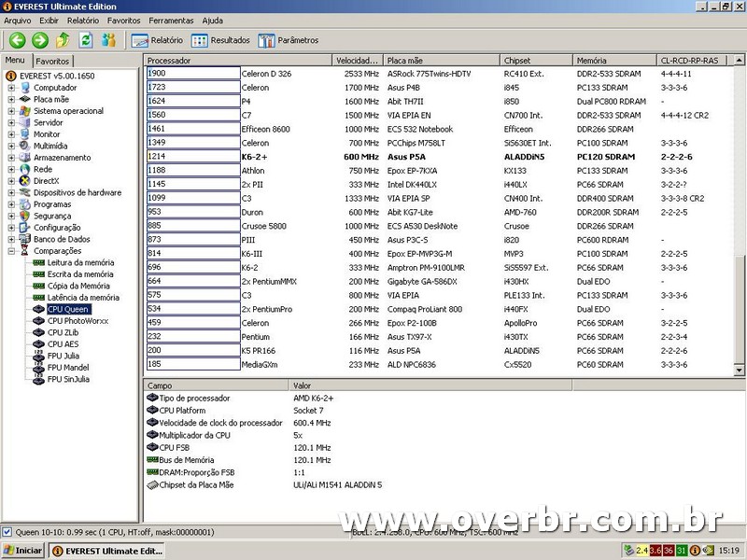
Task: Expand the Computador tree node
Action: click(x=11, y=88)
